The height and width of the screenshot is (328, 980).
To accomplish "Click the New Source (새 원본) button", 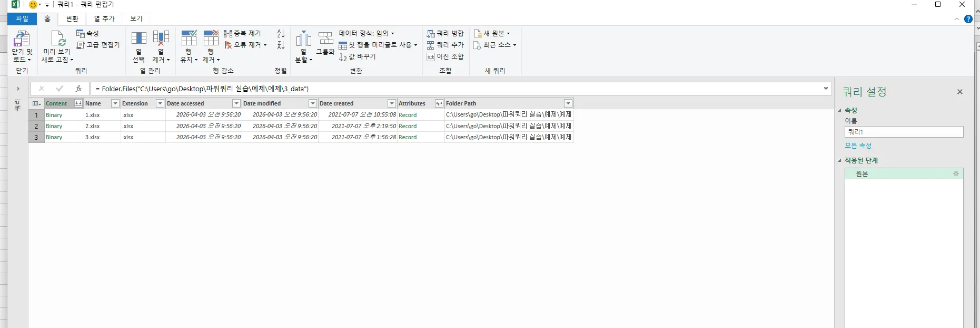I will point(492,33).
